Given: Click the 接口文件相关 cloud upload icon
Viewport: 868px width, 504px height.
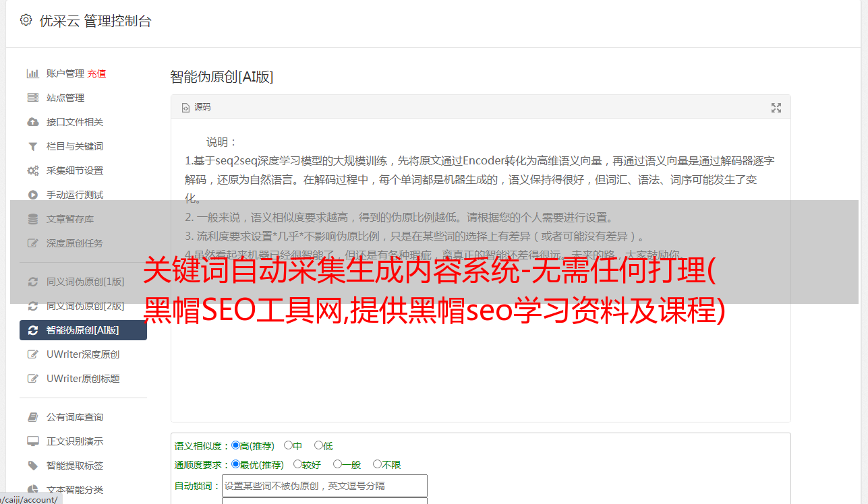Looking at the screenshot, I should (x=32, y=122).
